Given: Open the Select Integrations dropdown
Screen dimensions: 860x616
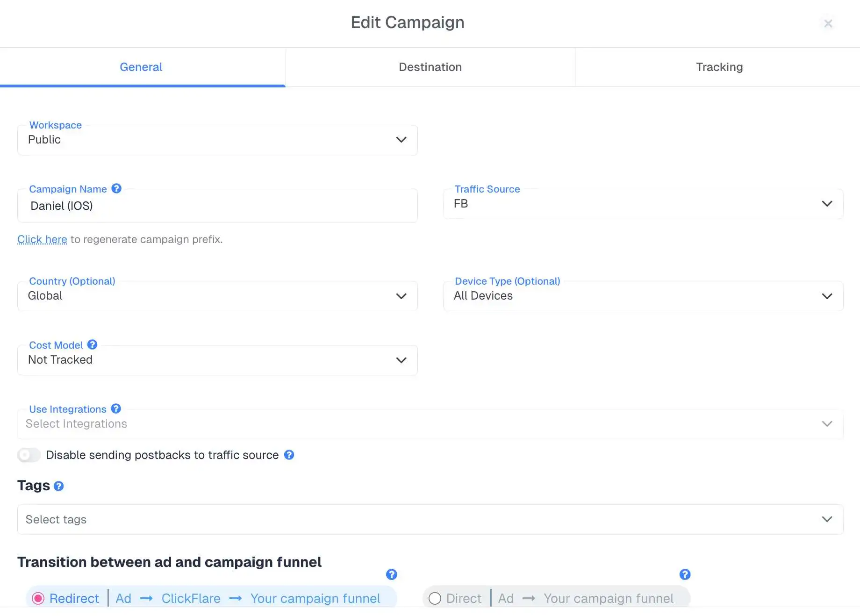Looking at the screenshot, I should point(430,424).
